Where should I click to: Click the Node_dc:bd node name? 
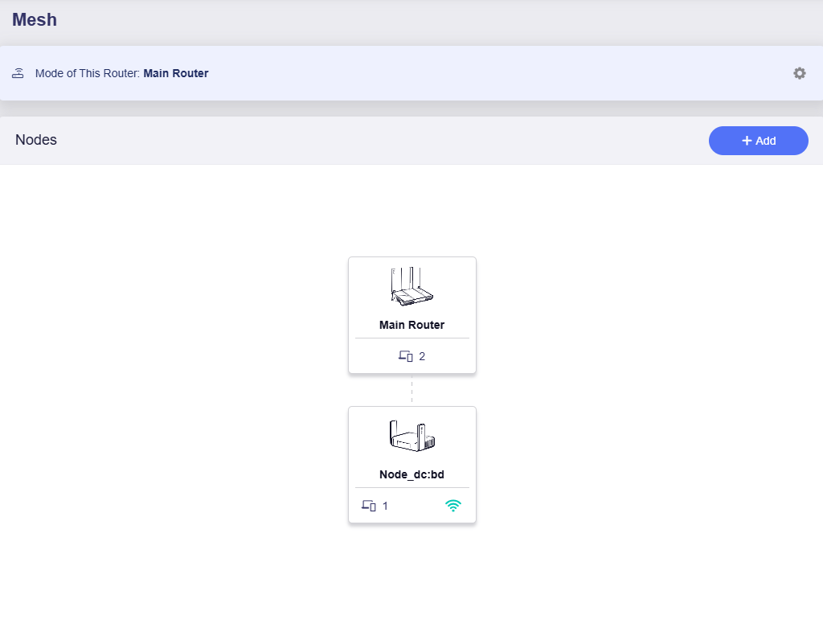[412, 474]
